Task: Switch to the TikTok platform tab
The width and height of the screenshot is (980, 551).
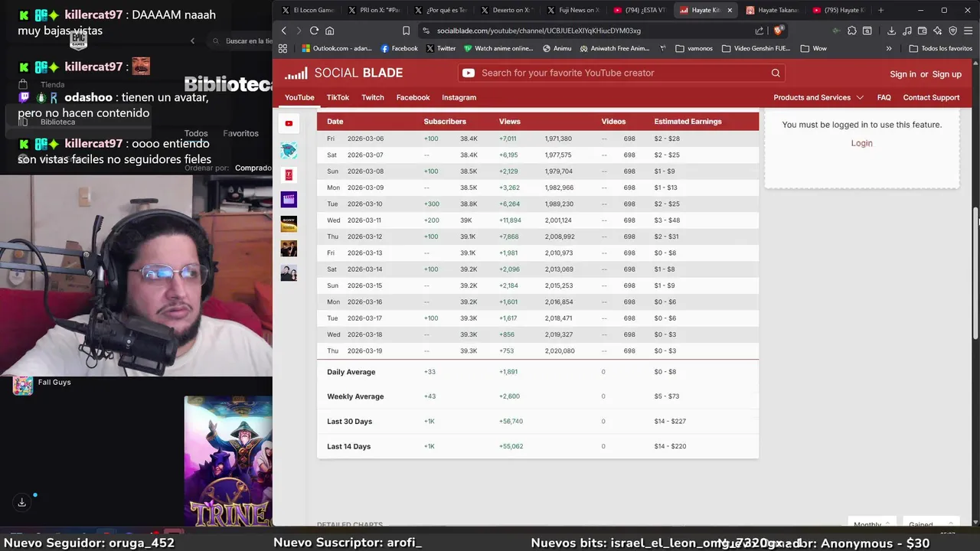Action: 338,97
